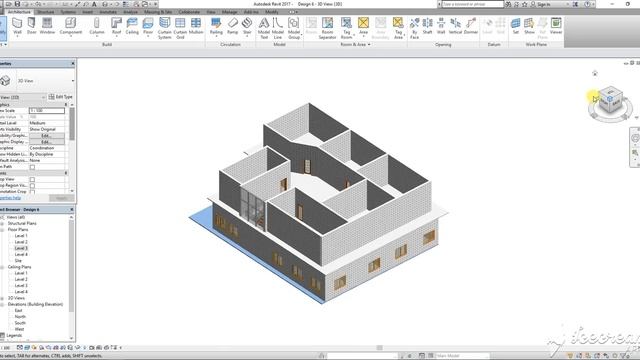Click the View Scale value field

pyautogui.click(x=47, y=111)
